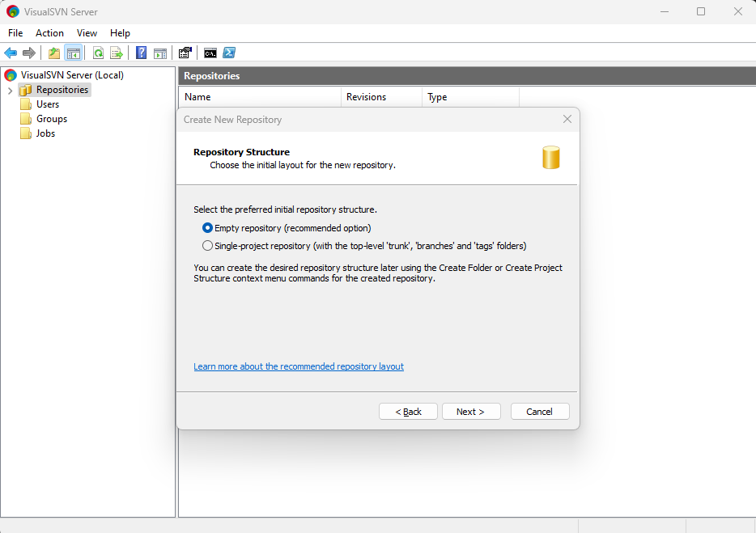Image resolution: width=756 pixels, height=533 pixels.
Task: Select the Users folder in tree
Action: 47,104
